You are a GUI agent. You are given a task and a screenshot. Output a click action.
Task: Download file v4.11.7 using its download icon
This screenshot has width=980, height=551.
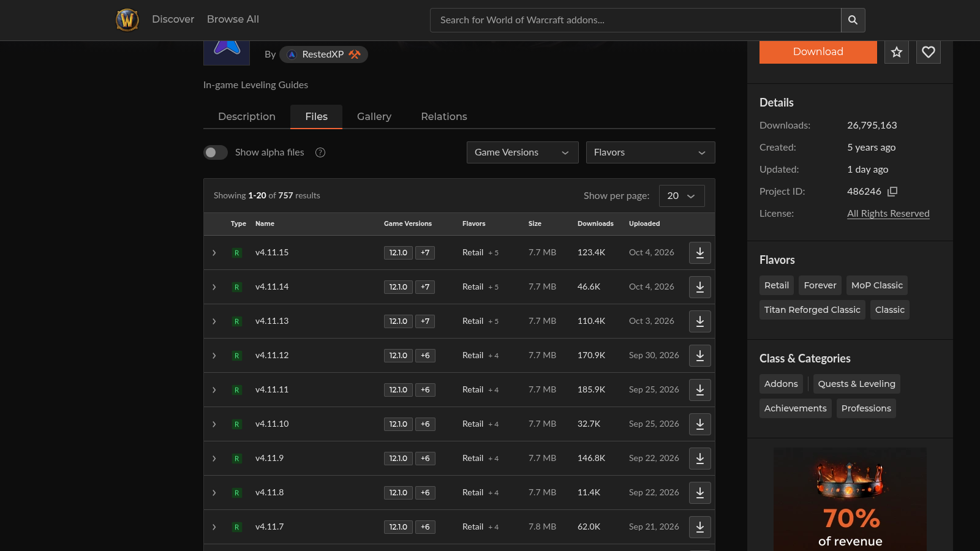pyautogui.click(x=700, y=527)
